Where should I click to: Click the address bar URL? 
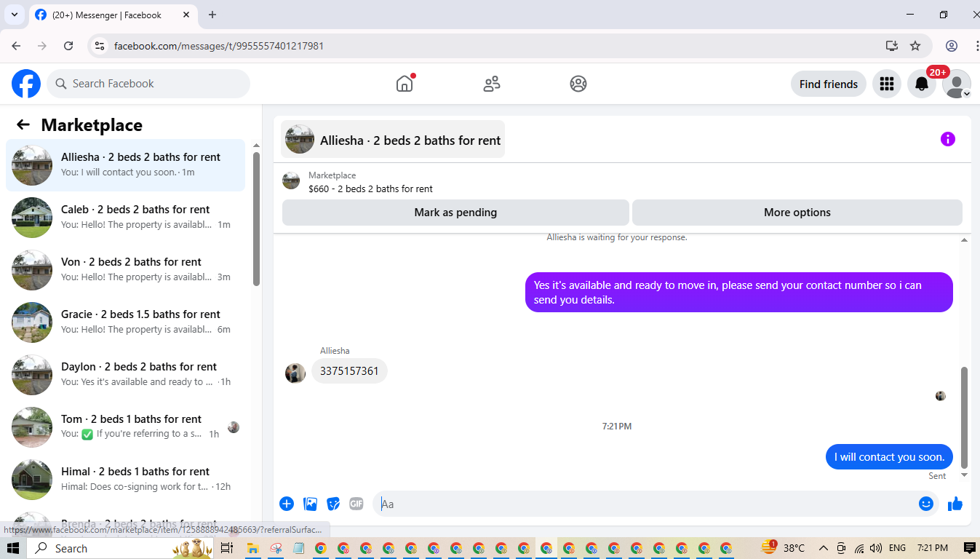[219, 46]
